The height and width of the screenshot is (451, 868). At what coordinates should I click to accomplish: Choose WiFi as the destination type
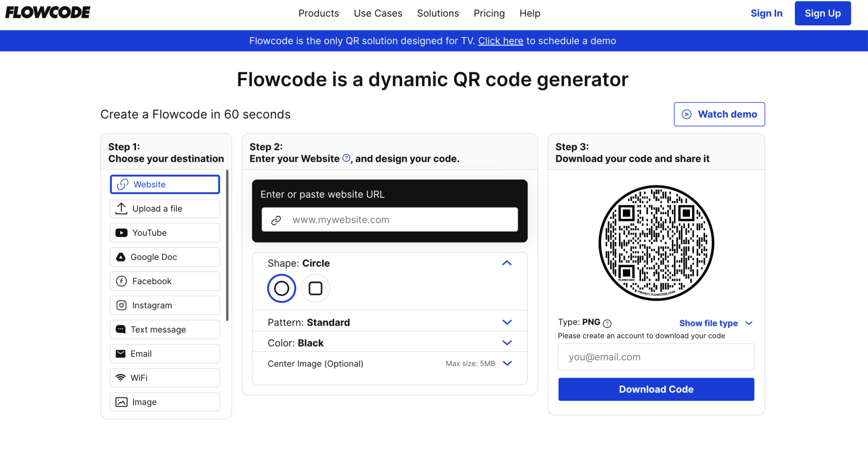pyautogui.click(x=164, y=378)
